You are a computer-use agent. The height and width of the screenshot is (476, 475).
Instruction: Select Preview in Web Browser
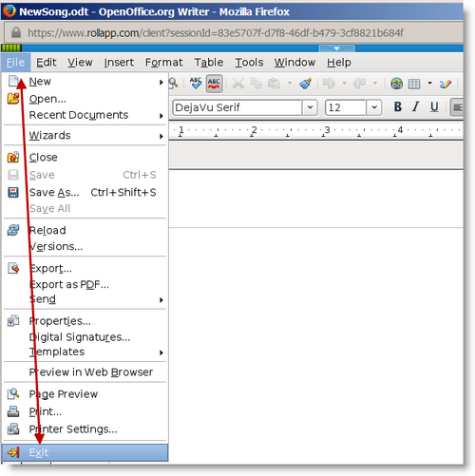point(85,372)
